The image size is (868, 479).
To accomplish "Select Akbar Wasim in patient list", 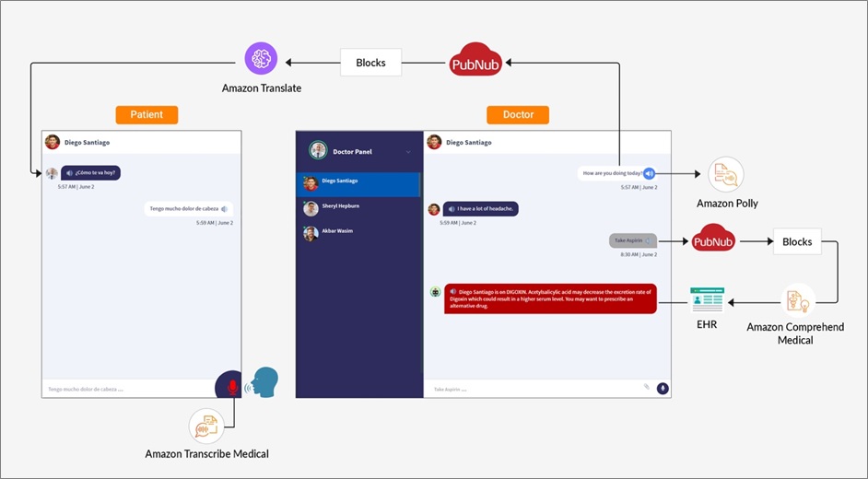I will coord(358,233).
